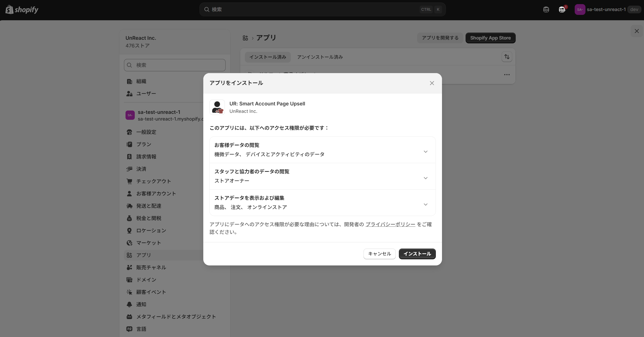644x337 pixels.
Task: Click the ドメイン icon
Action: point(129,280)
